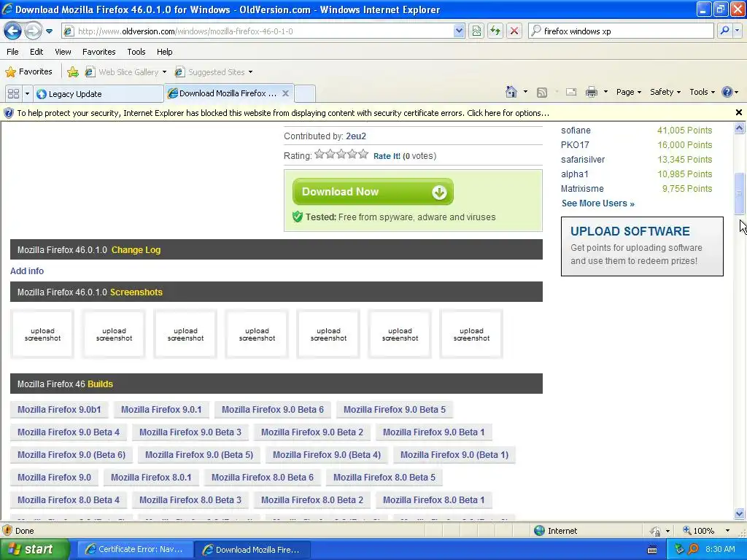Close the security information bar
747x560 pixels.
pos(739,112)
